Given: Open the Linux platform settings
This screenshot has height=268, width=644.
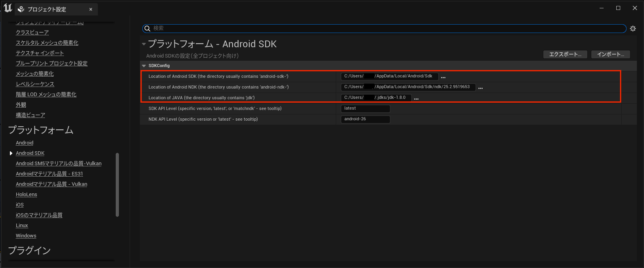Looking at the screenshot, I should 22,226.
